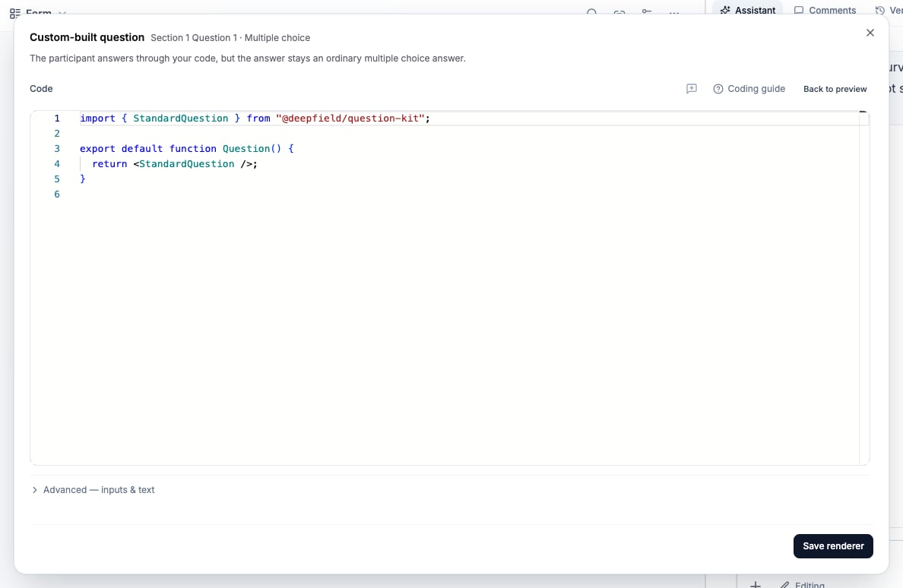This screenshot has height=588, width=903.
Task: Click the "@deepfield/question-kit" string in code
Action: tap(350, 118)
